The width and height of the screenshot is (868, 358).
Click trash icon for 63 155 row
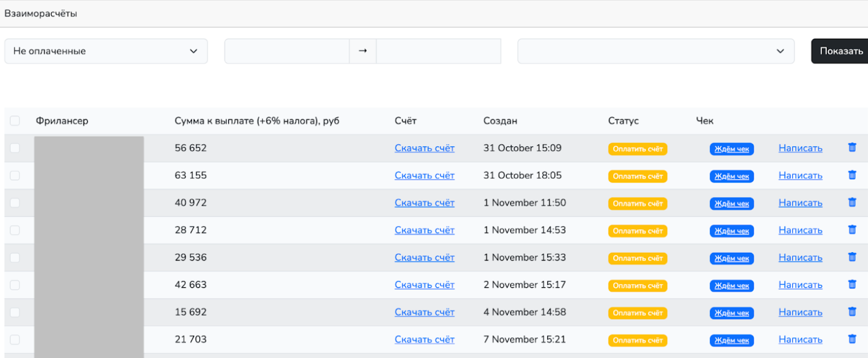852,175
